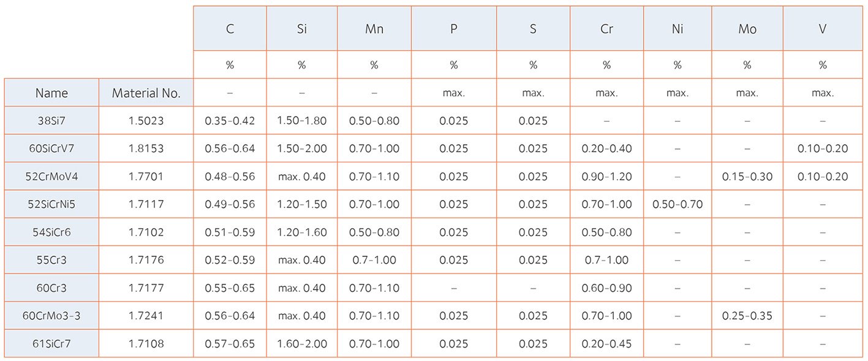This screenshot has height=361, width=868.
Task: Select the Ni value 0.50-0.70
Action: click(x=677, y=204)
